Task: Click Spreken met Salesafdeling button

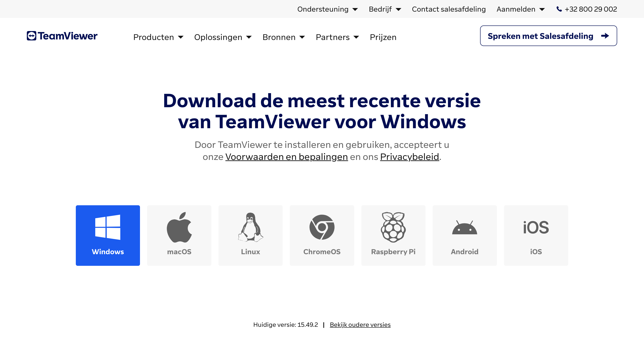Action: (x=549, y=36)
